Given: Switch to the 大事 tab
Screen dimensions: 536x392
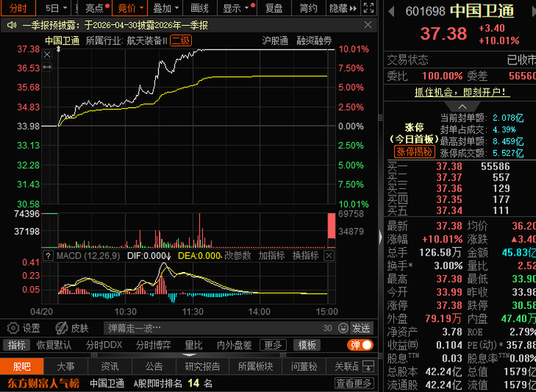Looking at the screenshot, I should [x=66, y=367].
